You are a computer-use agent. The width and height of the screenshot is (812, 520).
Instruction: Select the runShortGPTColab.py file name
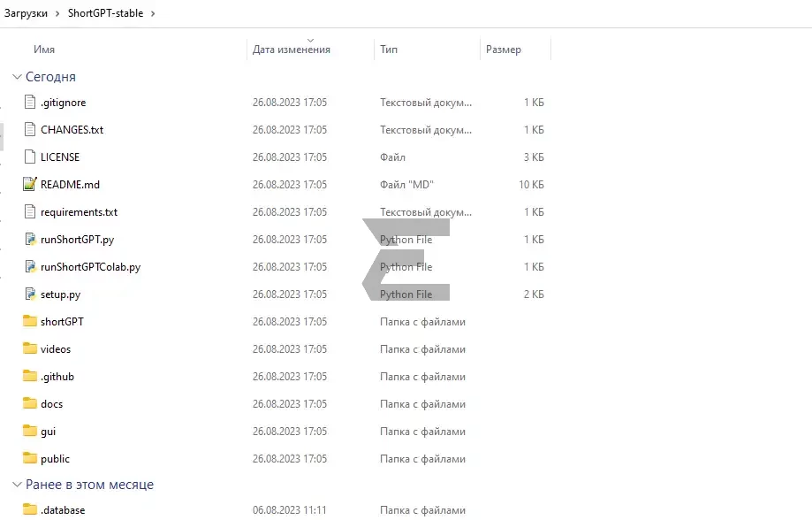[91, 267]
